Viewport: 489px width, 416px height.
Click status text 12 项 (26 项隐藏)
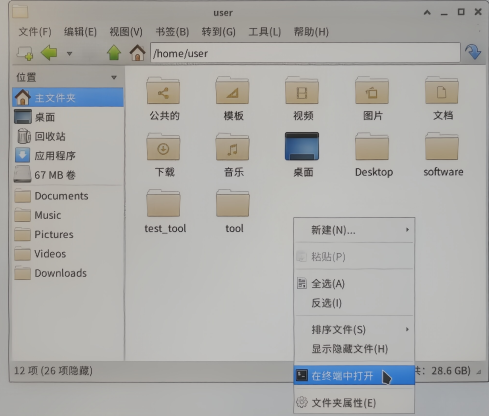[x=53, y=371]
